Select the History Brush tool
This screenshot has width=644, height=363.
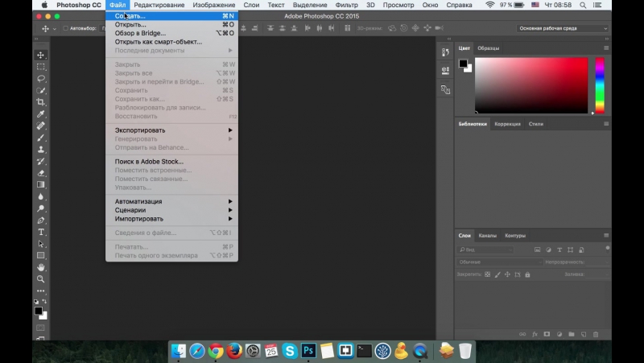[x=41, y=161]
